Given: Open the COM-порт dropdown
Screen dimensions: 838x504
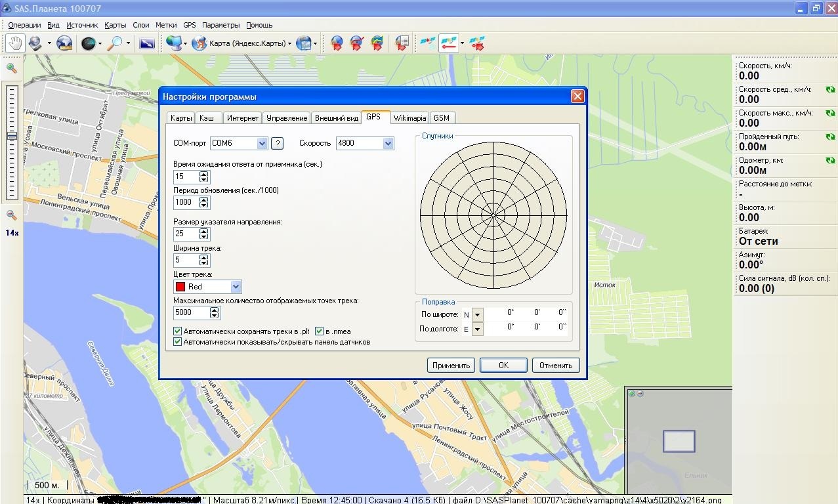Looking at the screenshot, I should 262,143.
